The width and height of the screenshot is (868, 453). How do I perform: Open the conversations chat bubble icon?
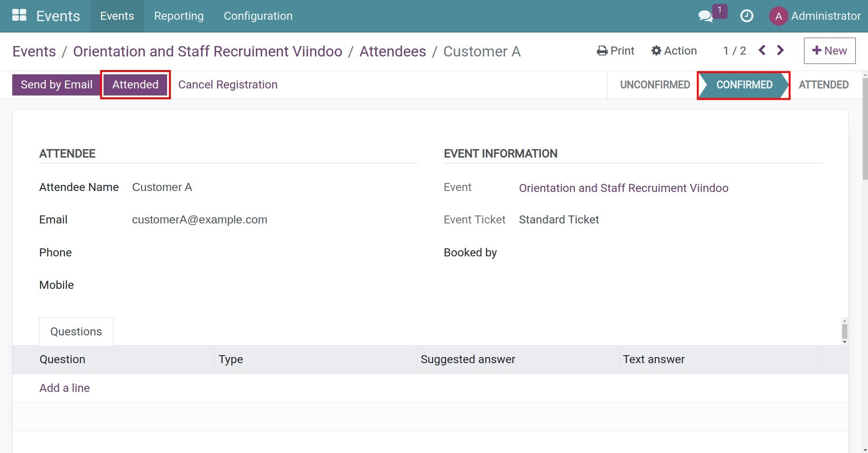[705, 16]
